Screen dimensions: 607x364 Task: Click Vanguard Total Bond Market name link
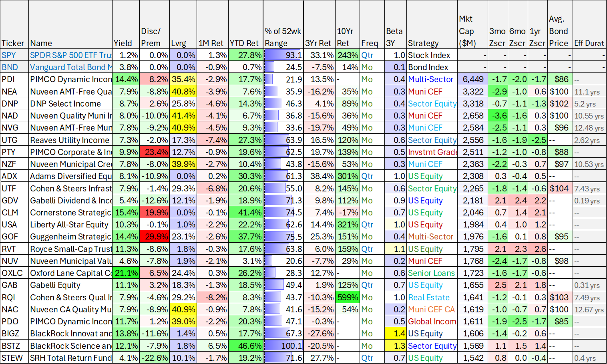click(x=71, y=67)
